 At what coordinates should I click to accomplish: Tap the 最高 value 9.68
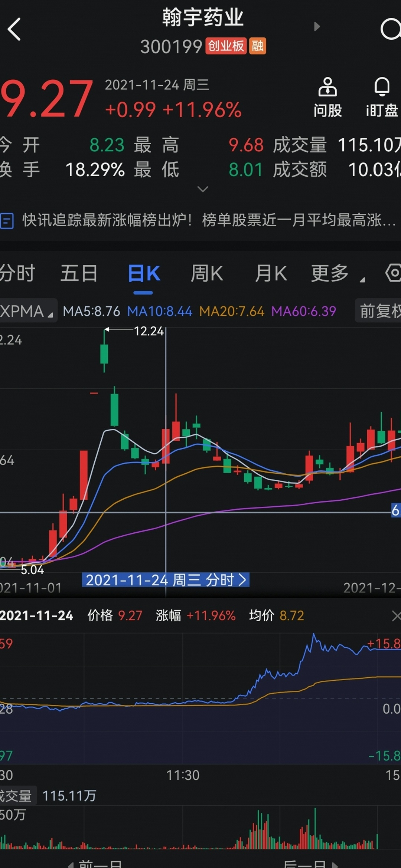point(246,145)
